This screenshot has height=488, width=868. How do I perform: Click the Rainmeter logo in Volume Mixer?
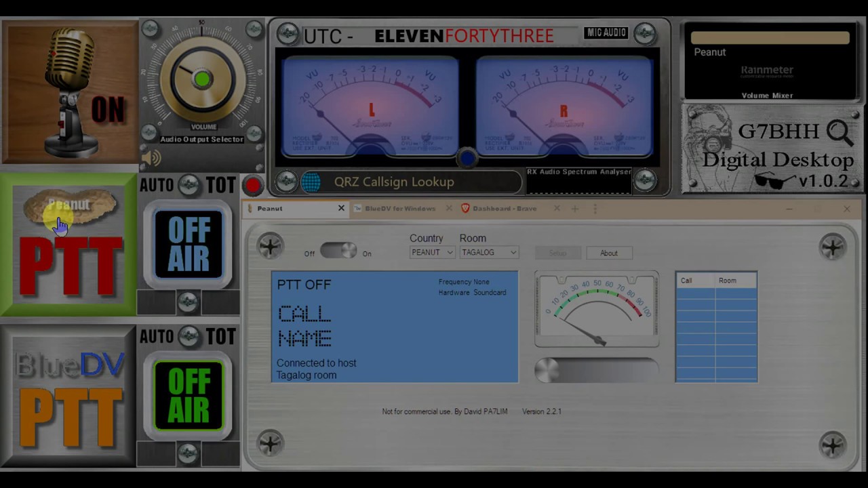click(767, 71)
